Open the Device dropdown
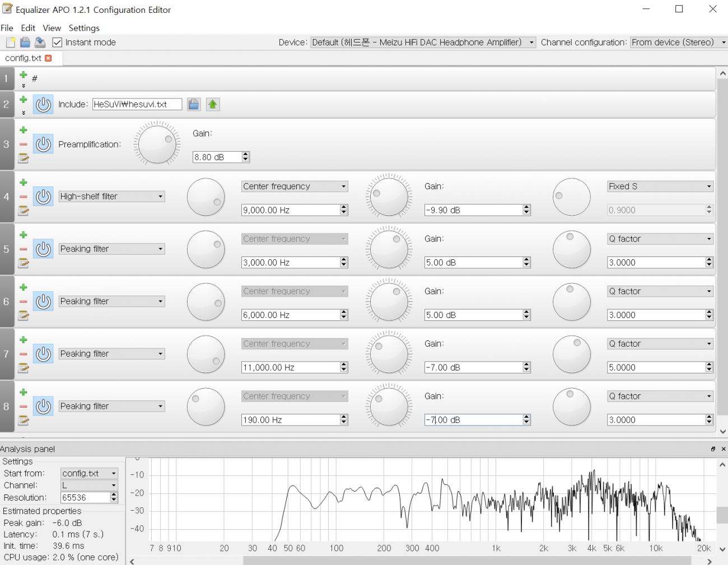The width and height of the screenshot is (728, 565). click(423, 43)
